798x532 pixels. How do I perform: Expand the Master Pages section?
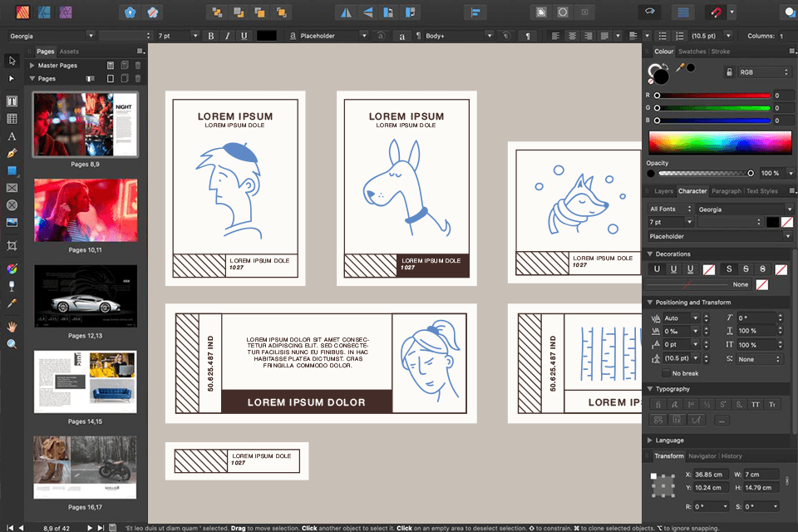click(32, 65)
